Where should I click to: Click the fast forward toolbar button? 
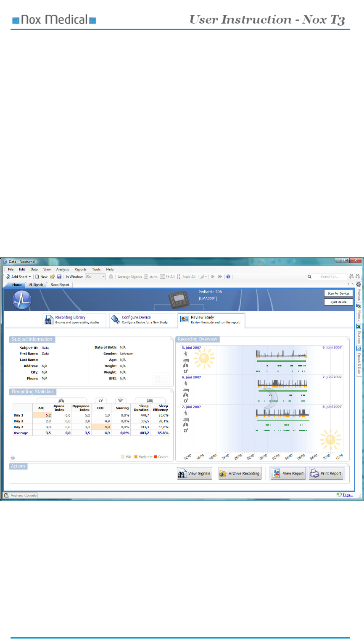coord(220,277)
